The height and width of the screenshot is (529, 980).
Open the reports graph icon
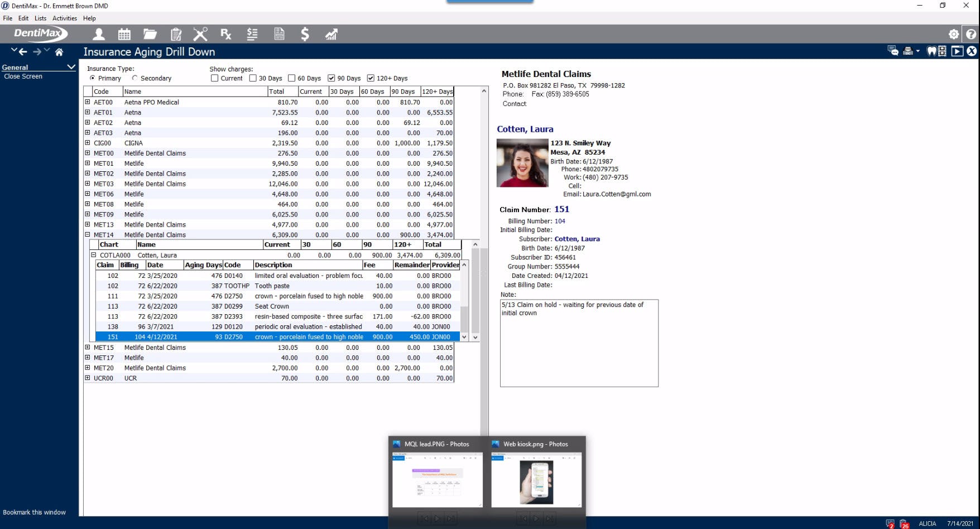pyautogui.click(x=332, y=34)
